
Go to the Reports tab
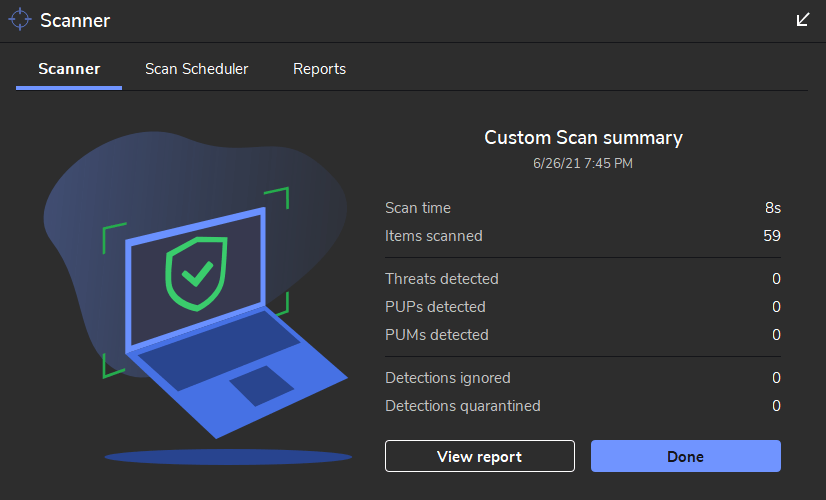coord(319,69)
